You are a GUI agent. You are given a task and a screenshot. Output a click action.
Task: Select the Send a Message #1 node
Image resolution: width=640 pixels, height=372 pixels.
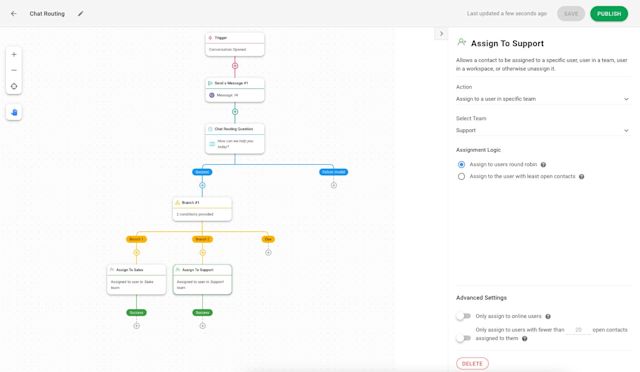pos(235,89)
